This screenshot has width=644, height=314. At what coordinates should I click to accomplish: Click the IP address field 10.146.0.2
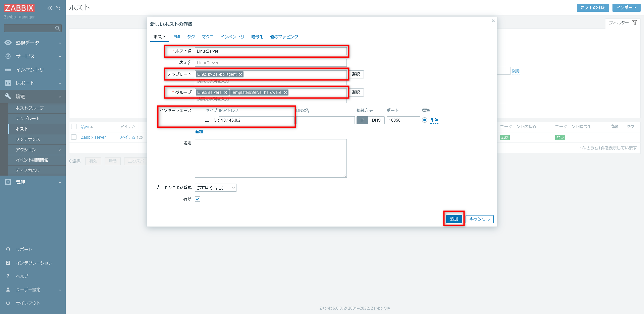[257, 120]
